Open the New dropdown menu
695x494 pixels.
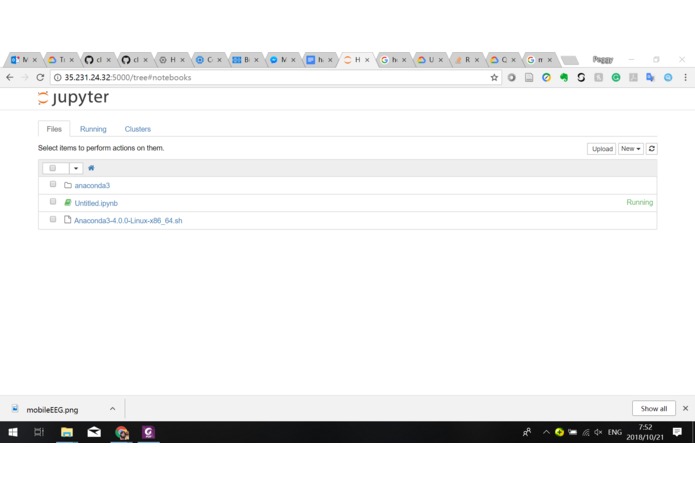coord(630,149)
